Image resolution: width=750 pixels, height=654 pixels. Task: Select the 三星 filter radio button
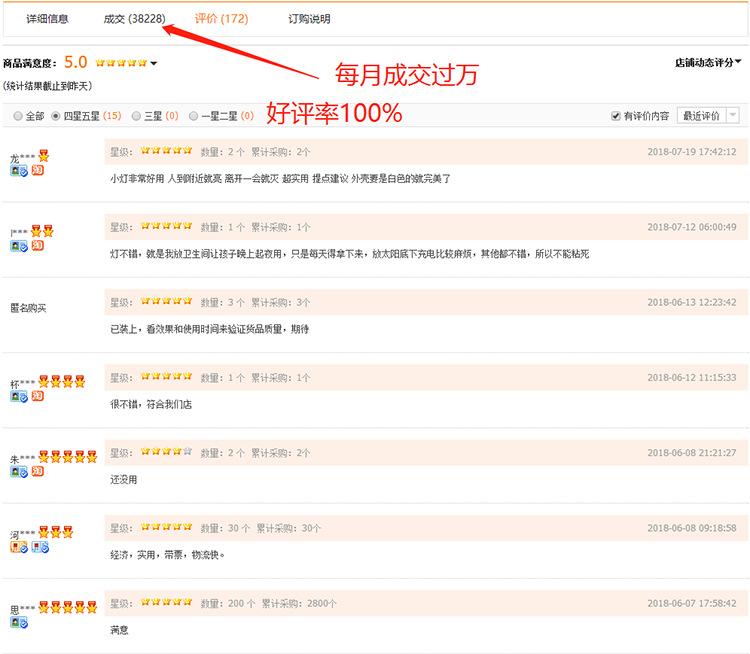[136, 116]
